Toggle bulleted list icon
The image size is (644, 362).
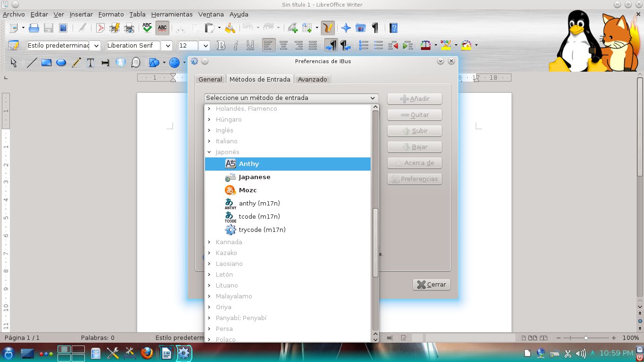click(378, 45)
